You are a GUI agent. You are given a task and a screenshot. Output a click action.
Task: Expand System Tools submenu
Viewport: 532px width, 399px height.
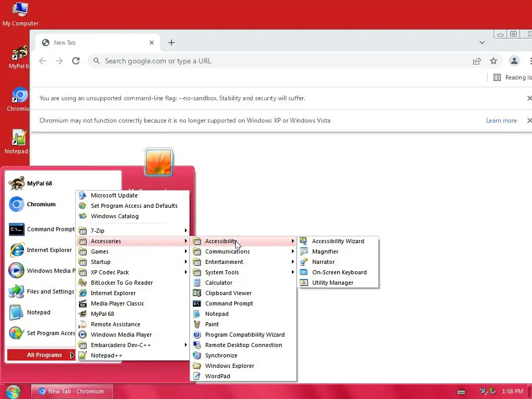[x=243, y=272]
